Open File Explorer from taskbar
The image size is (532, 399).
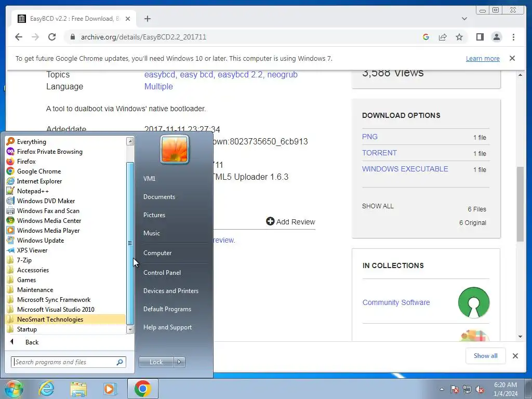[x=79, y=389]
